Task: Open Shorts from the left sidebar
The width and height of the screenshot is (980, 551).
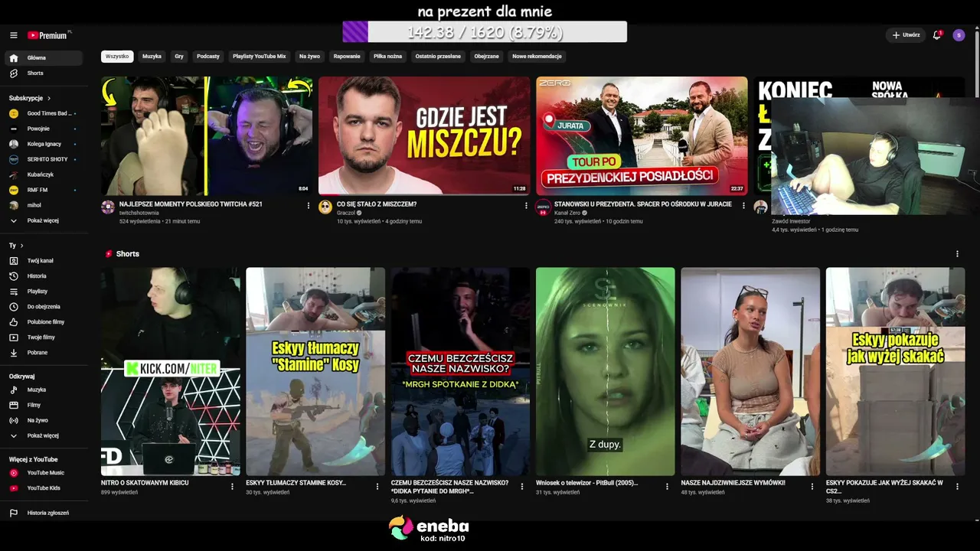Action: point(44,73)
